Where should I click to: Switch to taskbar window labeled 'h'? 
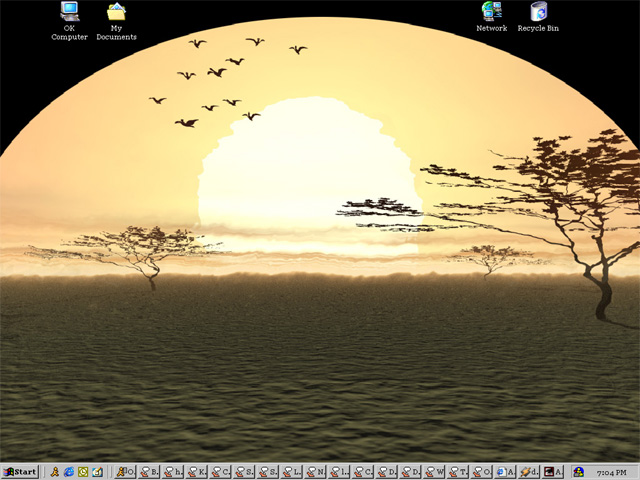173,471
